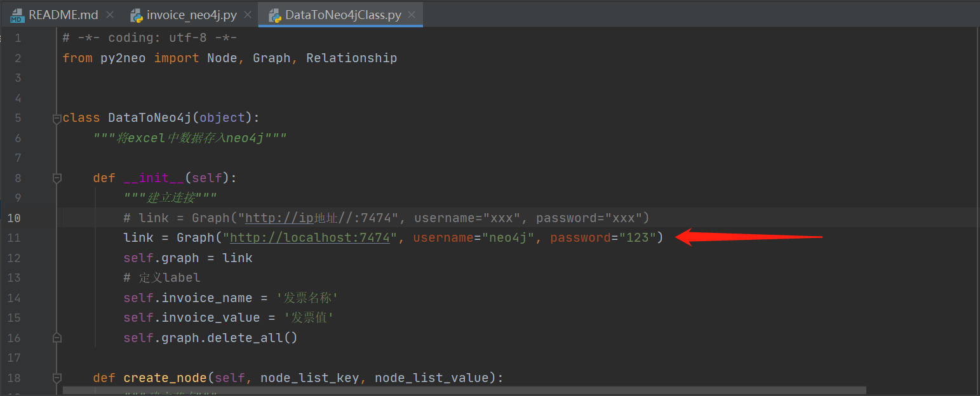The width and height of the screenshot is (980, 396).
Task: Close the invoice_neo4j.py tab
Action: [x=247, y=14]
